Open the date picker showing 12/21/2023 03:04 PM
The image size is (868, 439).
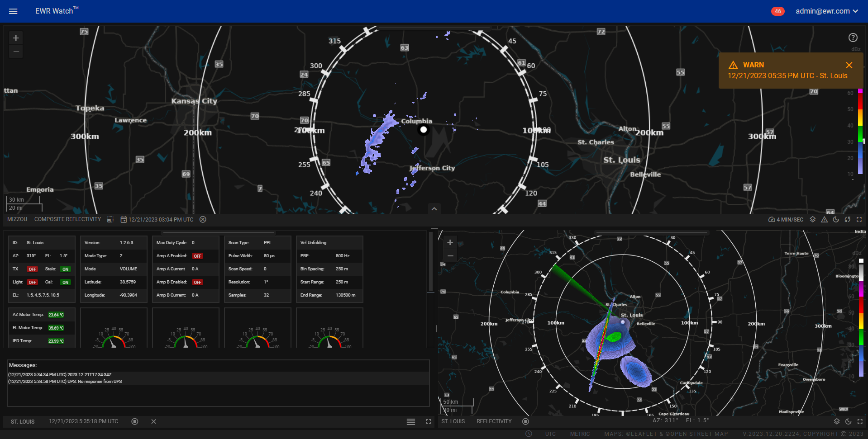[157, 219]
